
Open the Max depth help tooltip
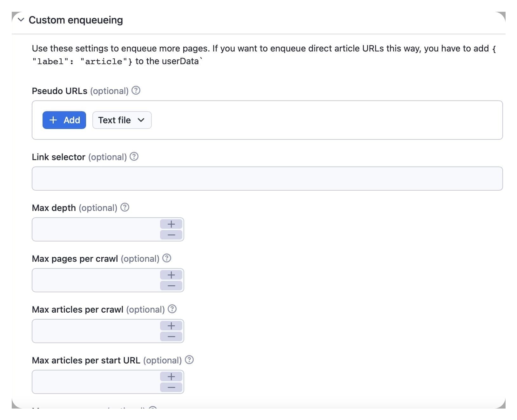(x=125, y=207)
